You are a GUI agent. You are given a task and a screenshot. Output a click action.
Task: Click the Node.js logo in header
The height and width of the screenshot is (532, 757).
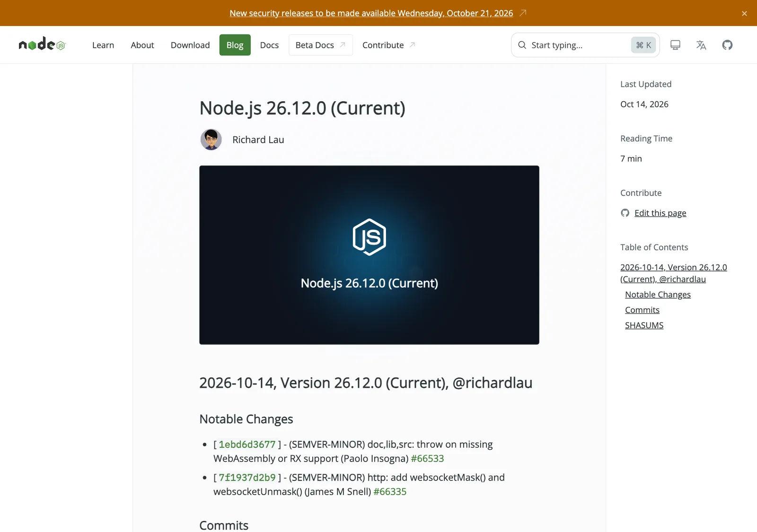pos(42,44)
